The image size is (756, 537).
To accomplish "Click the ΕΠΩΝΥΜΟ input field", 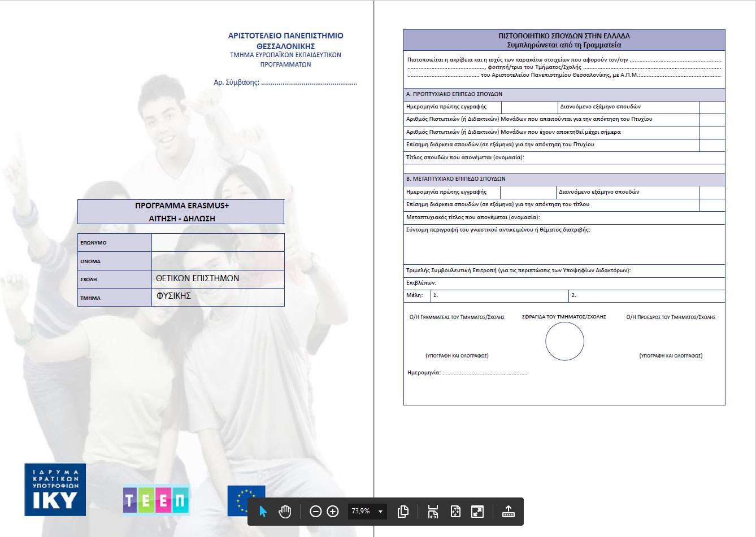I will [218, 243].
